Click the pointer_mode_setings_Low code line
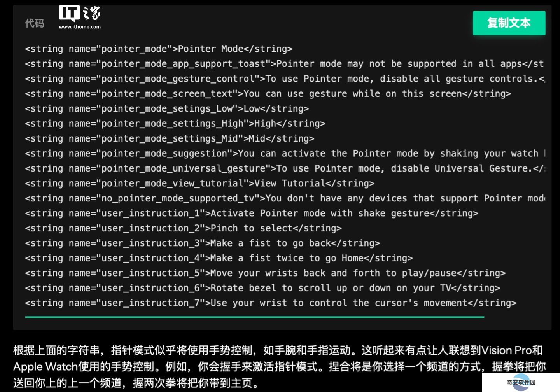560x392 pixels. point(167,109)
